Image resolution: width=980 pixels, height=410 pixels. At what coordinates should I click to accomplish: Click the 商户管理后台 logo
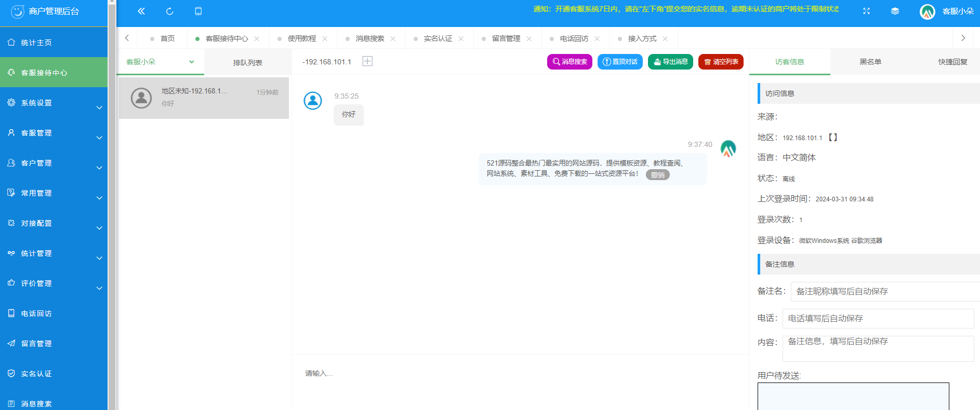coord(46,11)
